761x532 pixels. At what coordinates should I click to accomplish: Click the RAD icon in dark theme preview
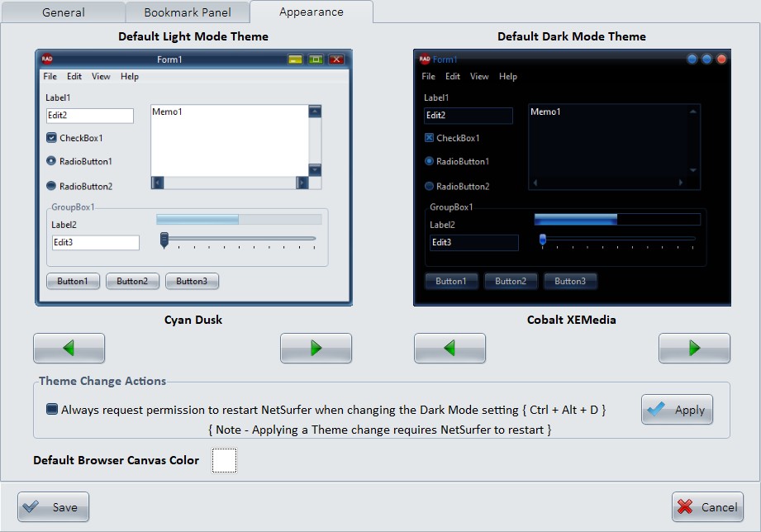424,59
